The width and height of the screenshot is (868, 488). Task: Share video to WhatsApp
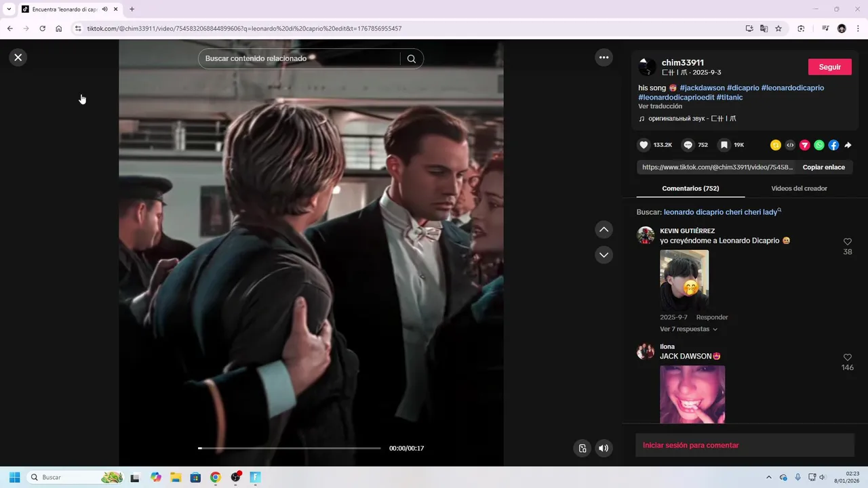tap(819, 145)
